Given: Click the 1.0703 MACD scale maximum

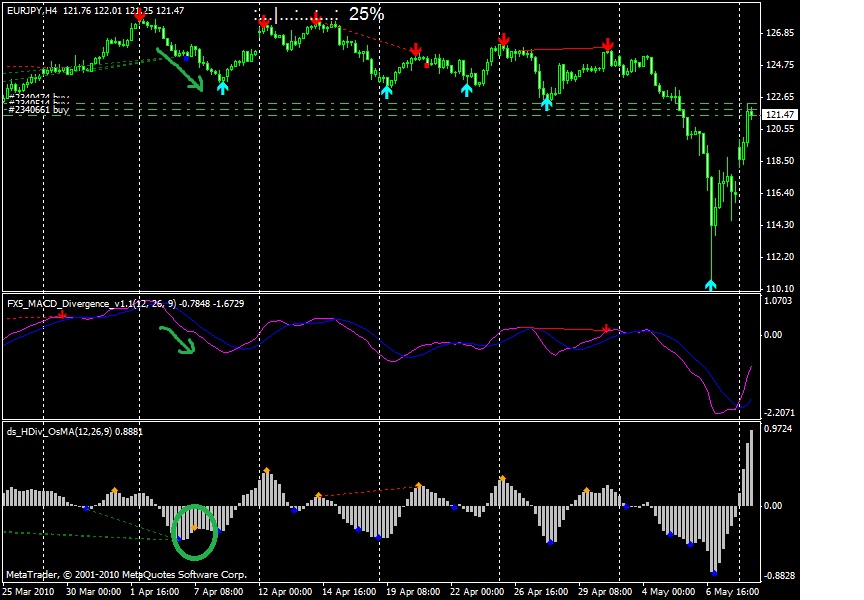Looking at the screenshot, I should coord(779,300).
